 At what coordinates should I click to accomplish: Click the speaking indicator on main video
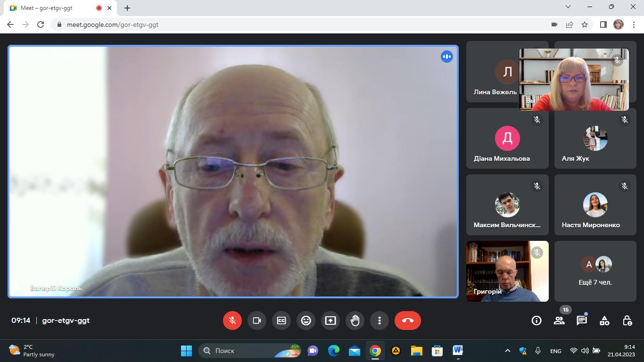(x=446, y=57)
